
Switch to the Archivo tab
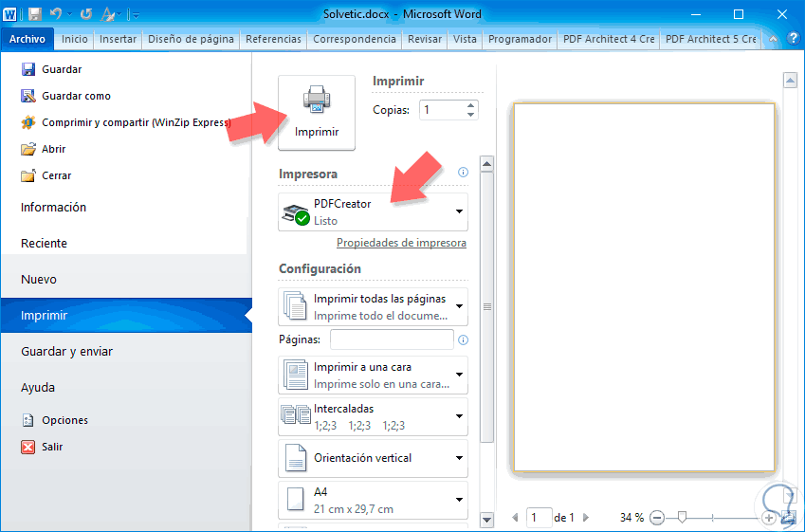(27, 39)
